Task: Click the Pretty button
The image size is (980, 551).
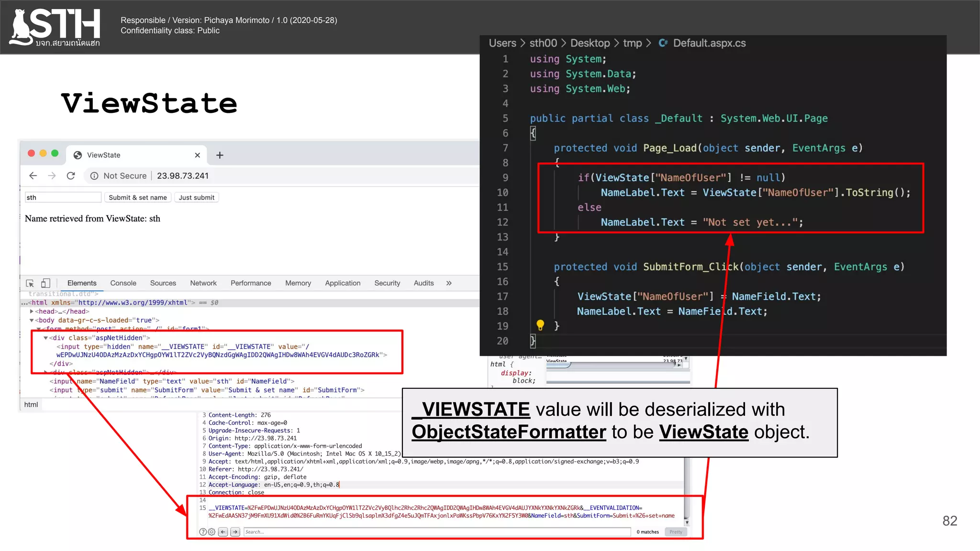Action: tap(676, 532)
